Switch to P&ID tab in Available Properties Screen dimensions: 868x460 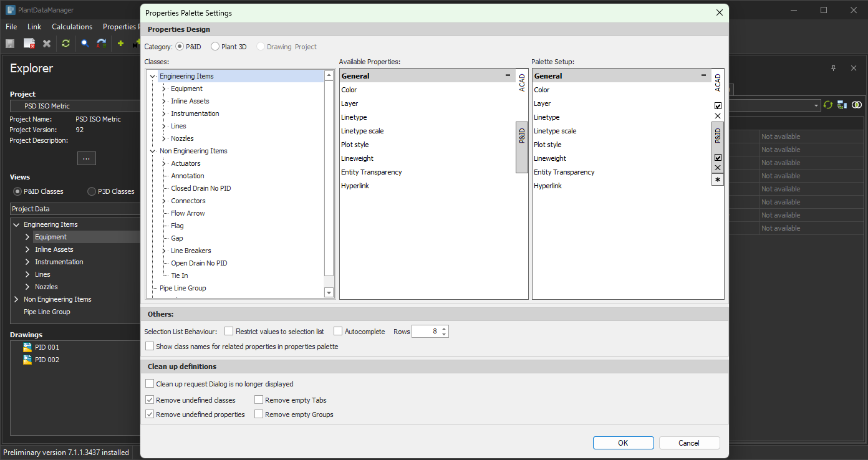tap(522, 147)
